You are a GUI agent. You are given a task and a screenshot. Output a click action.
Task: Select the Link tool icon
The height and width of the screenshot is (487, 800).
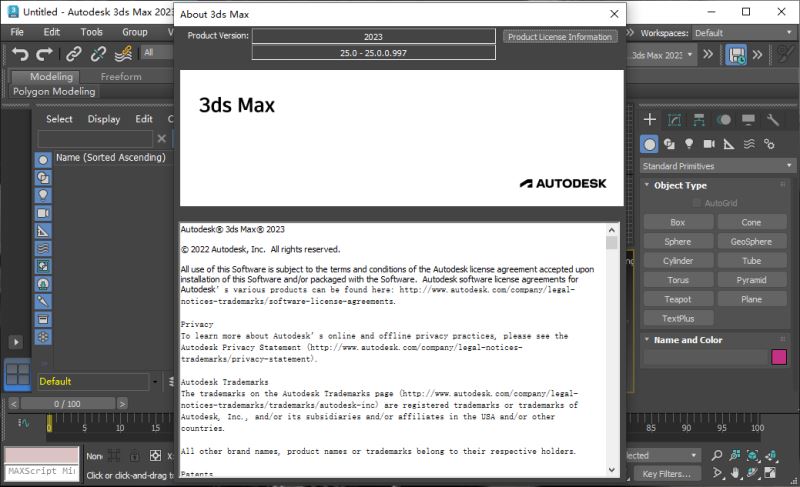coord(73,54)
